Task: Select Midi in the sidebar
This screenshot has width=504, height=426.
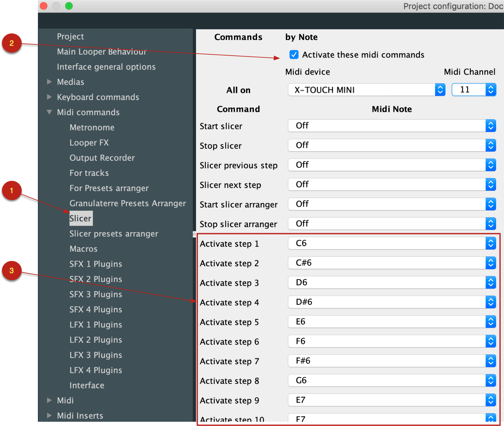Action: (65, 400)
